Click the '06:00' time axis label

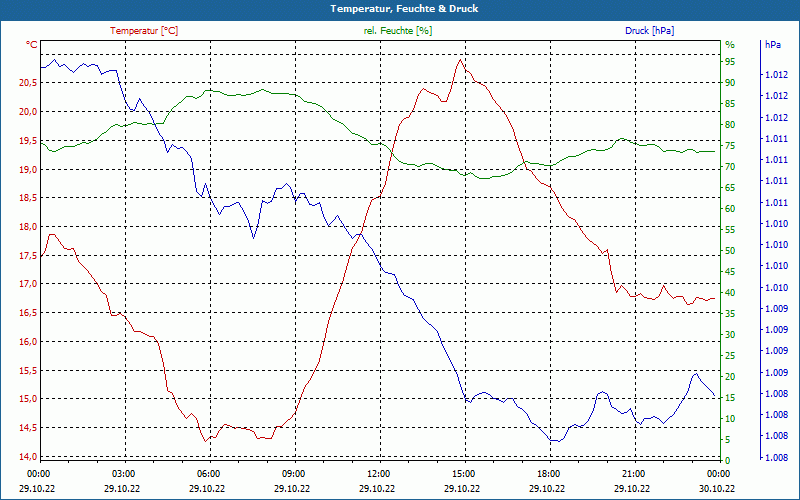(x=208, y=473)
